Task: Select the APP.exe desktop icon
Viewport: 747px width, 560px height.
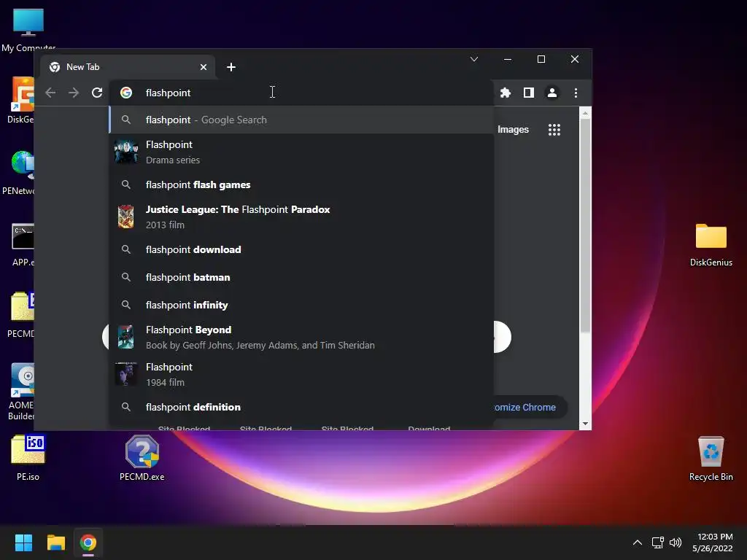Action: pos(23,244)
